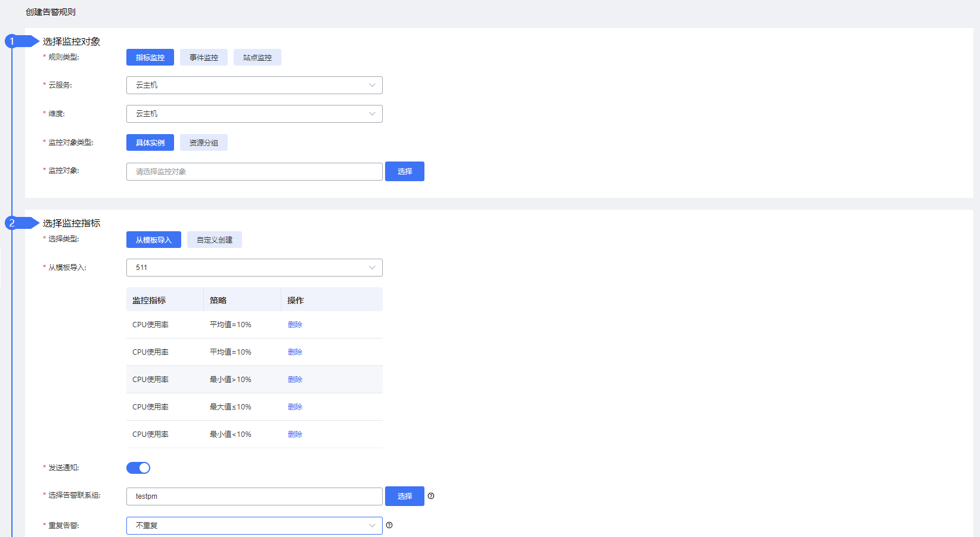
Task: Click help icon beside 重复告警 dropdown
Action: point(389,525)
